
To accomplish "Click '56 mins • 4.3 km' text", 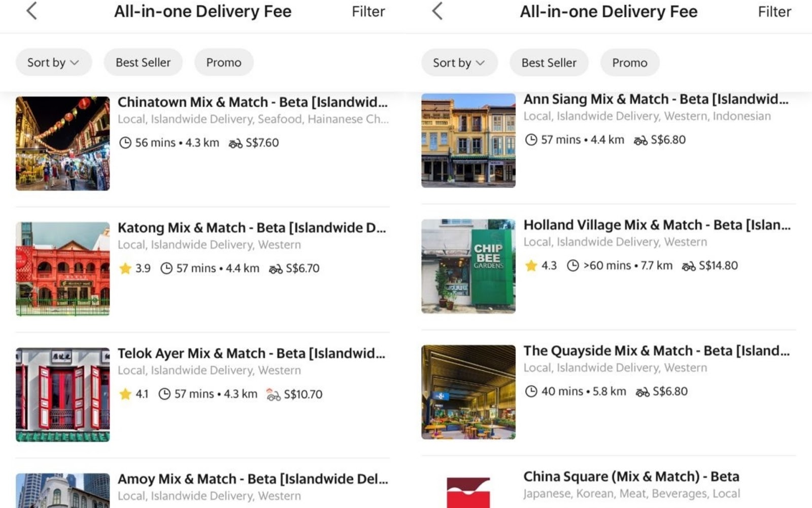I will coord(177,143).
